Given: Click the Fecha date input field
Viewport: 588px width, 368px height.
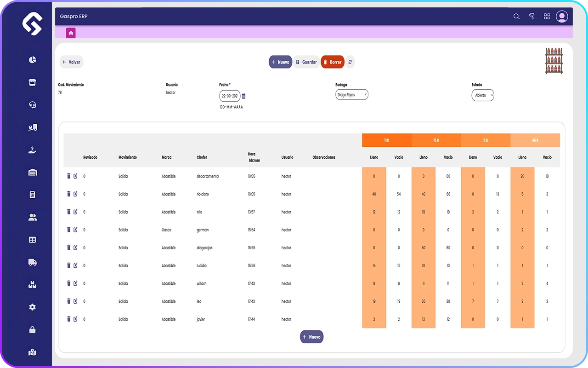Looking at the screenshot, I should 229,96.
